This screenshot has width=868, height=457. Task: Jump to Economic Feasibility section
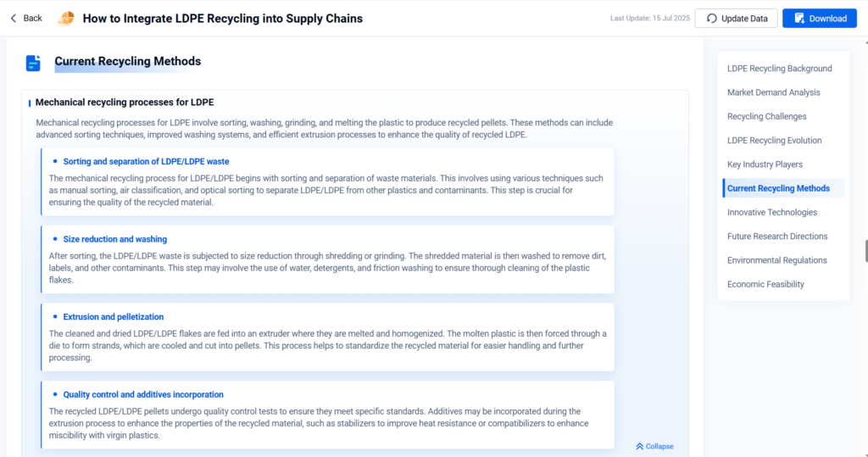click(765, 284)
